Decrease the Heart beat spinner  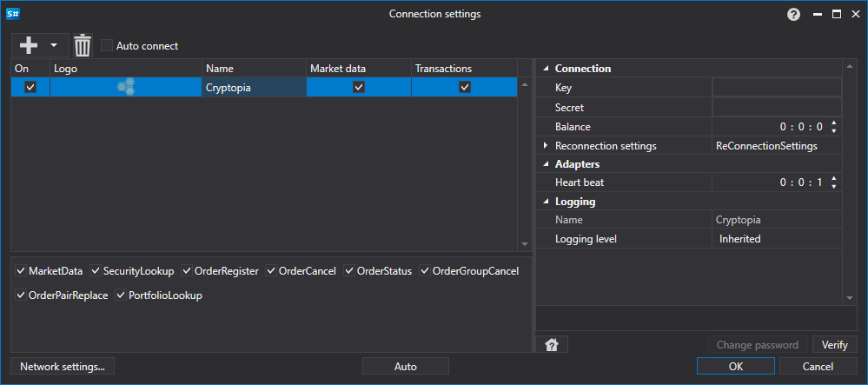833,186
